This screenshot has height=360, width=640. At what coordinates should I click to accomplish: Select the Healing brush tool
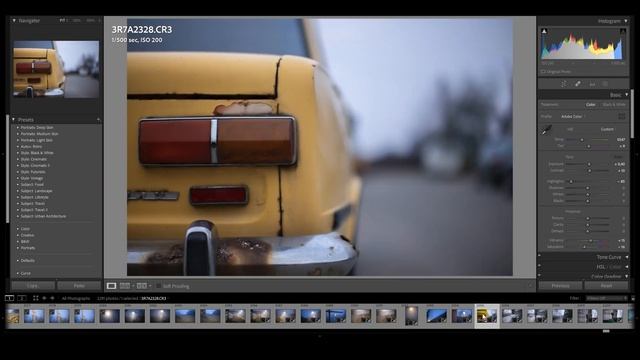tap(578, 84)
